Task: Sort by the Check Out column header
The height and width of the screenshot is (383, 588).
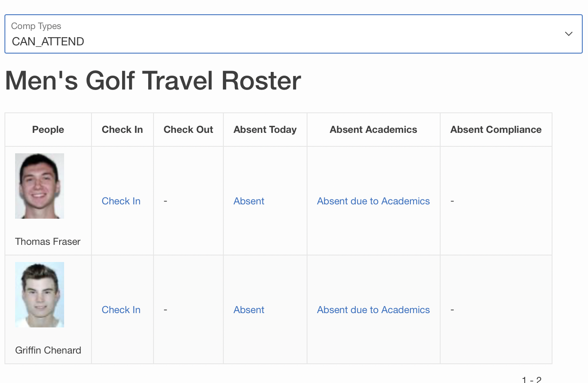Action: point(188,130)
